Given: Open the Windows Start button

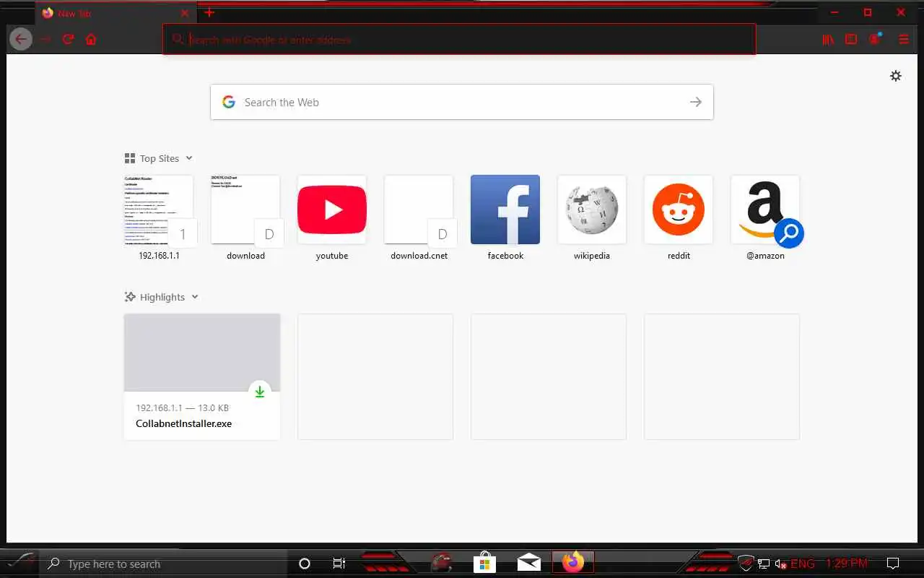Looking at the screenshot, I should pos(19,562).
